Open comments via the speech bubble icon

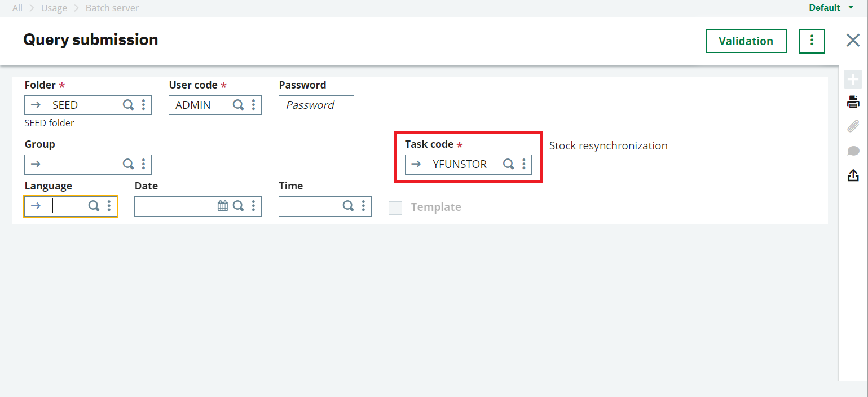point(853,151)
